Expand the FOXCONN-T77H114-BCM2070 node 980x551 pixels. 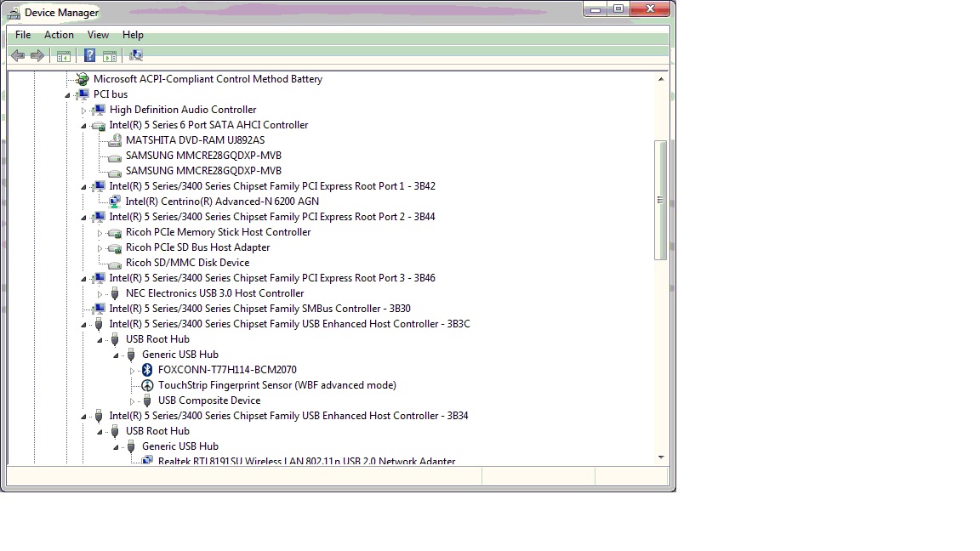pyautogui.click(x=132, y=371)
